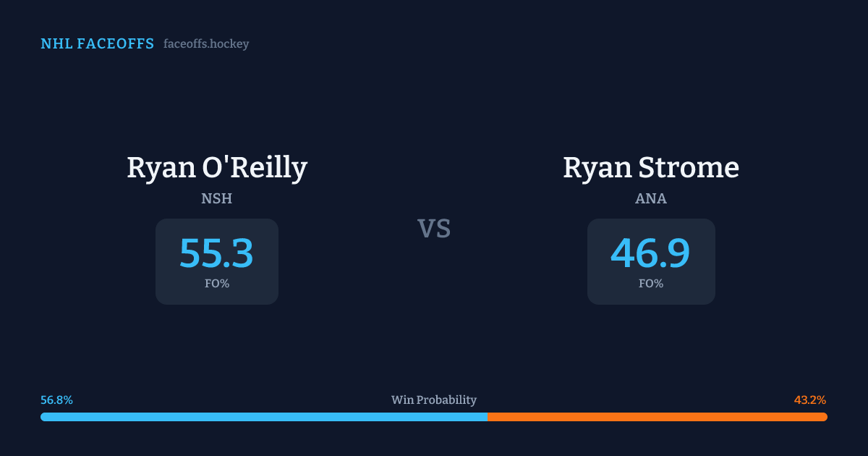Viewport: 868px width, 456px height.
Task: Click the rounded right end of probability bar
Action: pyautogui.click(x=825, y=417)
